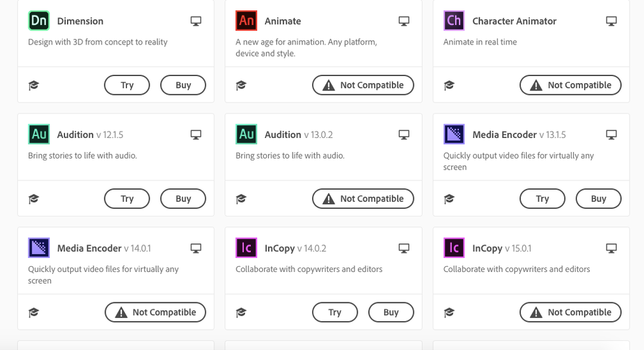The width and height of the screenshot is (644, 350).
Task: Click the InCopy v 15.0.1 app icon
Action: coord(454,248)
